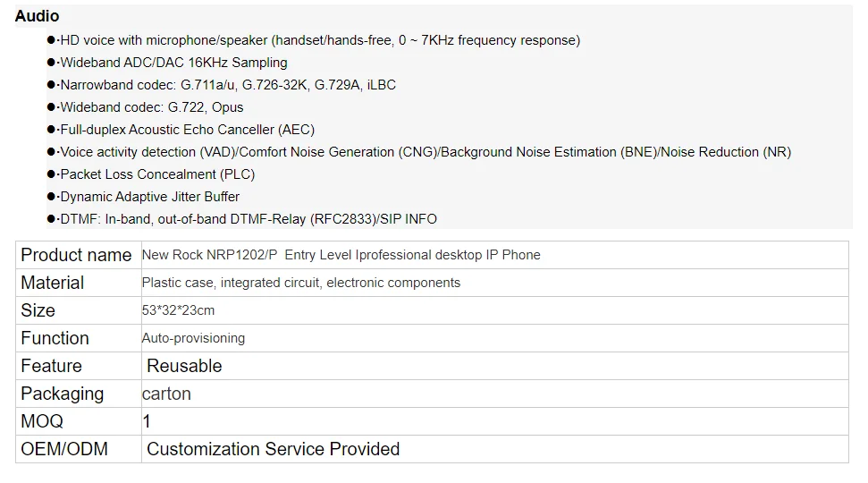Screen dimensions: 868x483
Task: Click the Plastic case, integrated circuit cell
Action: (301, 283)
